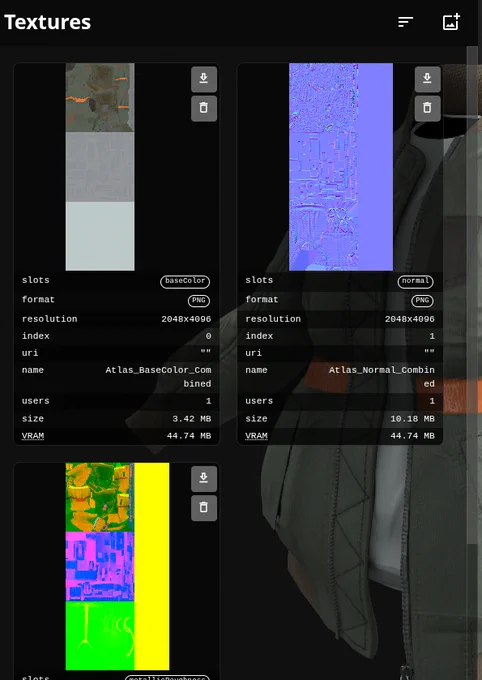Select name value Atlas_BaseColor_Combined
482x680 pixels.
(158, 377)
